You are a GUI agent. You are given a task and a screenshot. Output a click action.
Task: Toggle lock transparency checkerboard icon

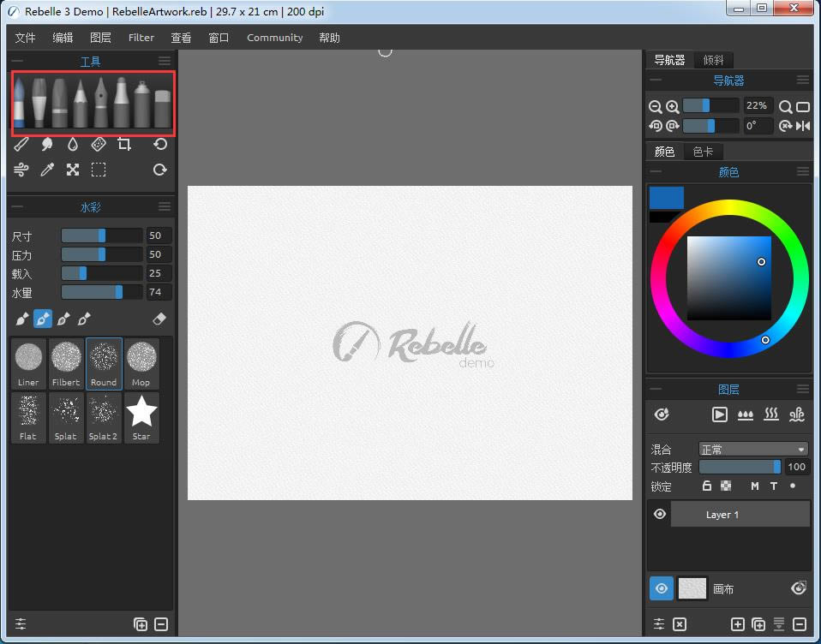[x=726, y=486]
